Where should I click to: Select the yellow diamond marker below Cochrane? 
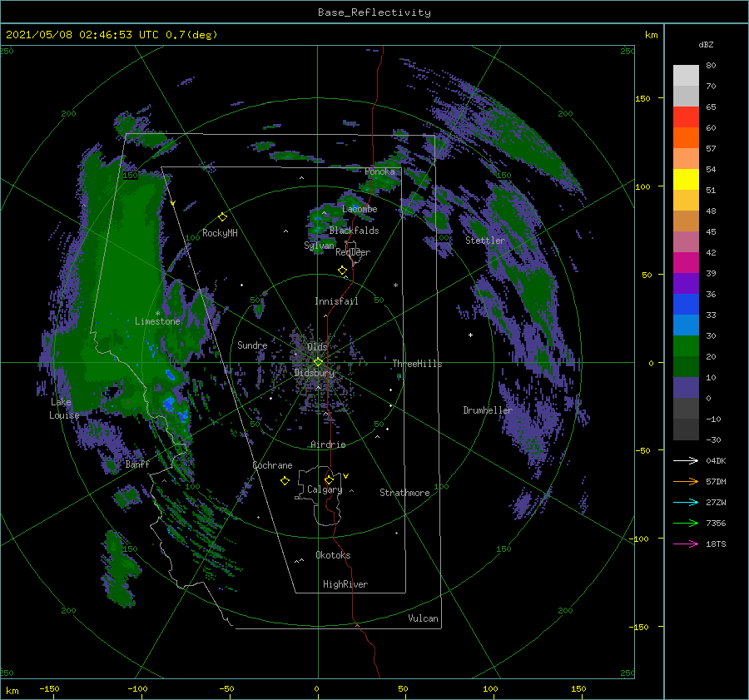click(285, 481)
